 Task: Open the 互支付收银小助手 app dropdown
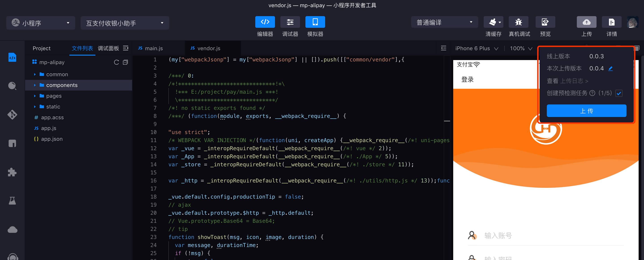pos(125,23)
